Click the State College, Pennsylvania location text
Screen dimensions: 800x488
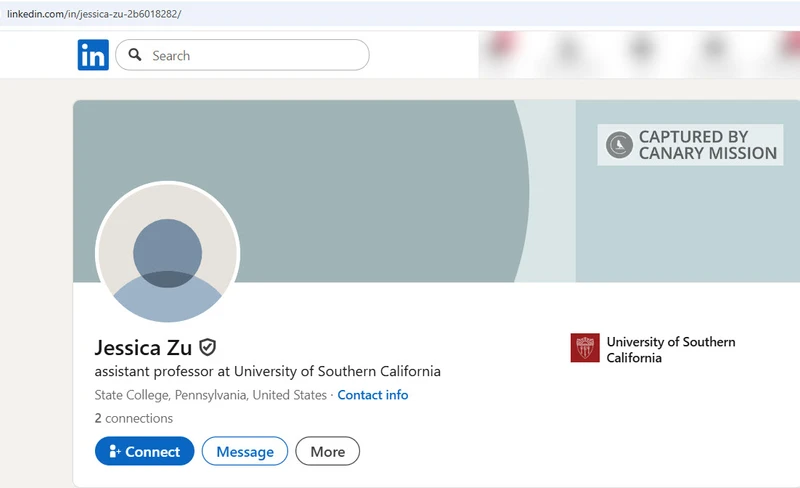[210, 395]
